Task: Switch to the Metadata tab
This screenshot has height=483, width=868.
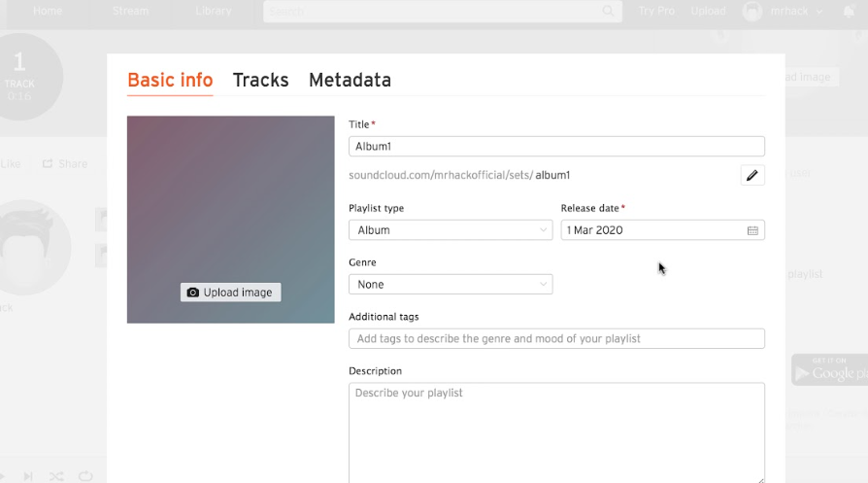Action: pyautogui.click(x=350, y=80)
